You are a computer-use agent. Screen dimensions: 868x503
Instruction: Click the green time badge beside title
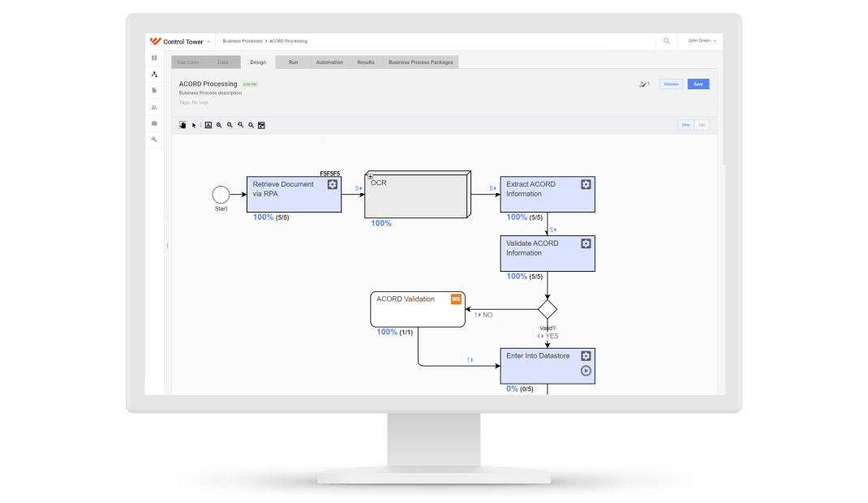pyautogui.click(x=250, y=84)
